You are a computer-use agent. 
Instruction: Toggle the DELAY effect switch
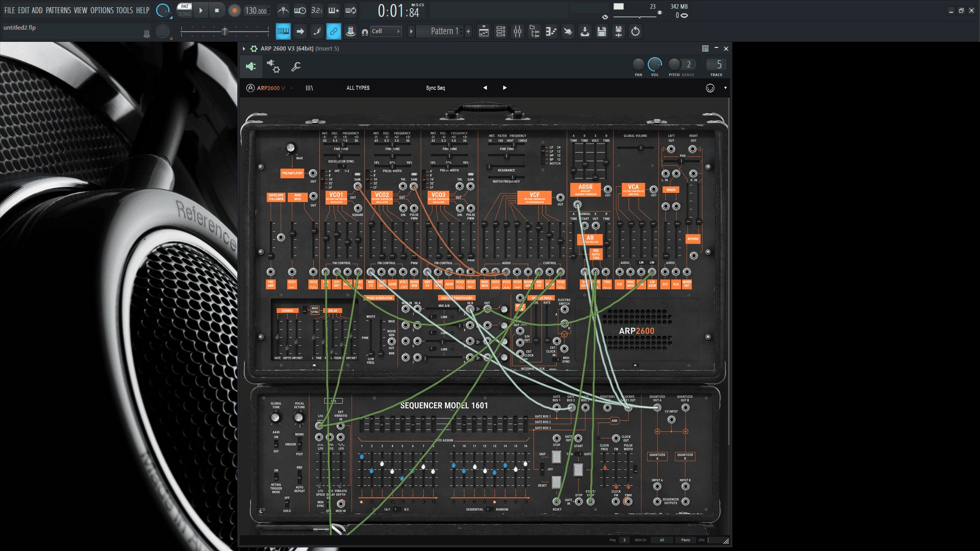[x=333, y=311]
